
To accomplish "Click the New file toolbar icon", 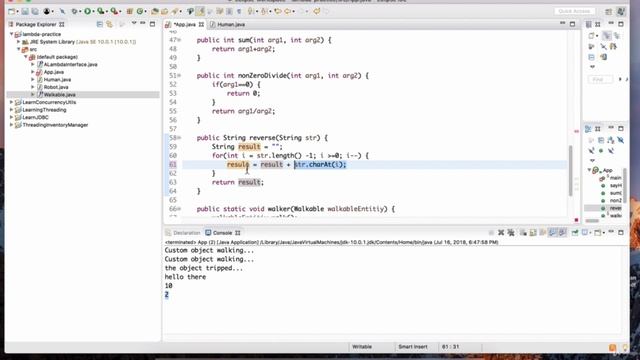I will 11,11.
